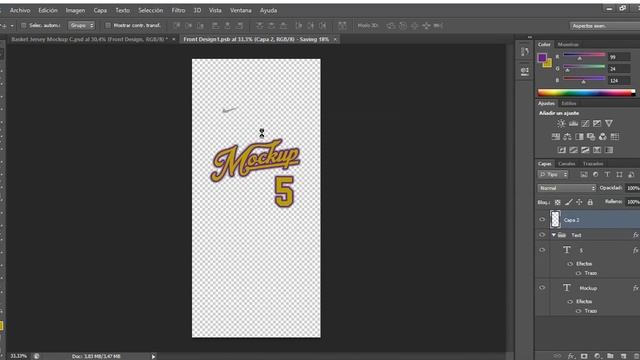Lock image pixels brush icon

click(569, 202)
